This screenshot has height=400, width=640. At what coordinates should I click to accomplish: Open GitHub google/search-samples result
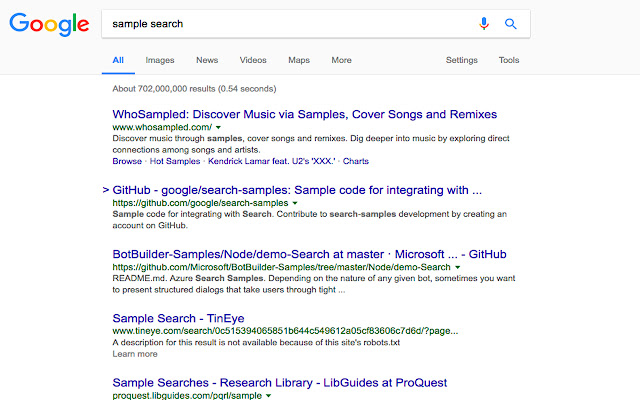tap(297, 190)
